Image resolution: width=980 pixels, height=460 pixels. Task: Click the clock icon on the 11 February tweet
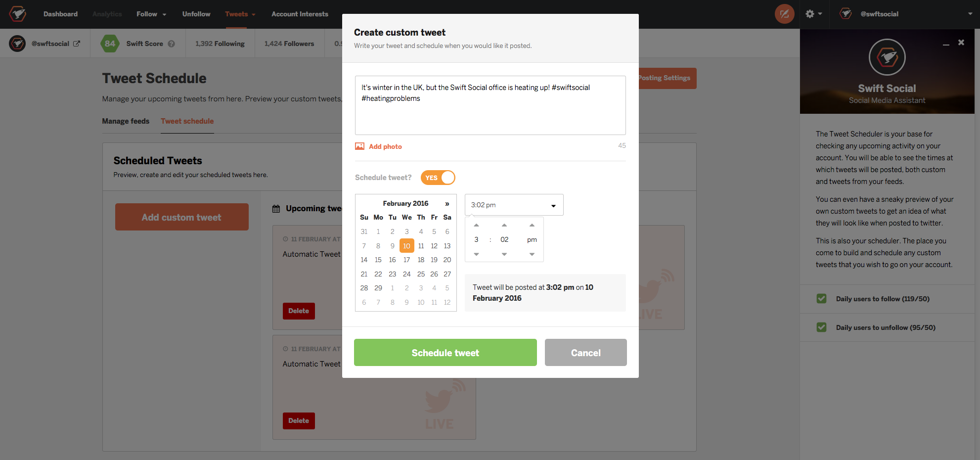point(284,238)
